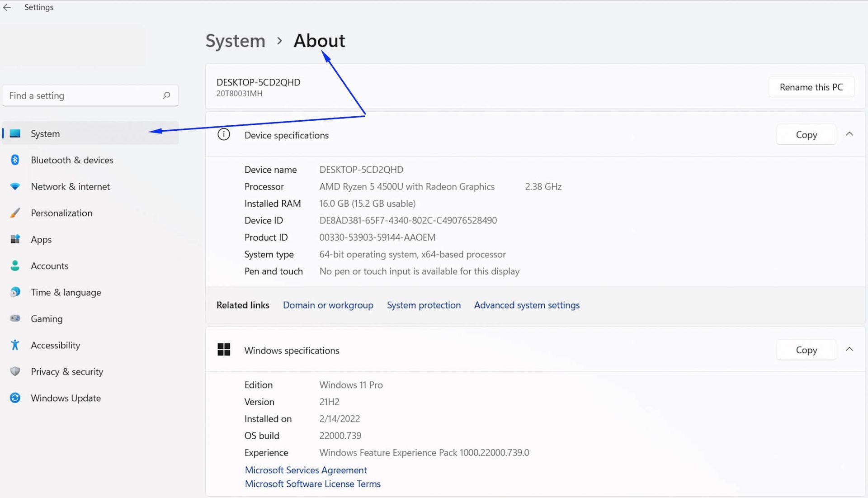868x498 pixels.
Task: Open Bluetooth & devices settings
Action: pyautogui.click(x=90, y=160)
